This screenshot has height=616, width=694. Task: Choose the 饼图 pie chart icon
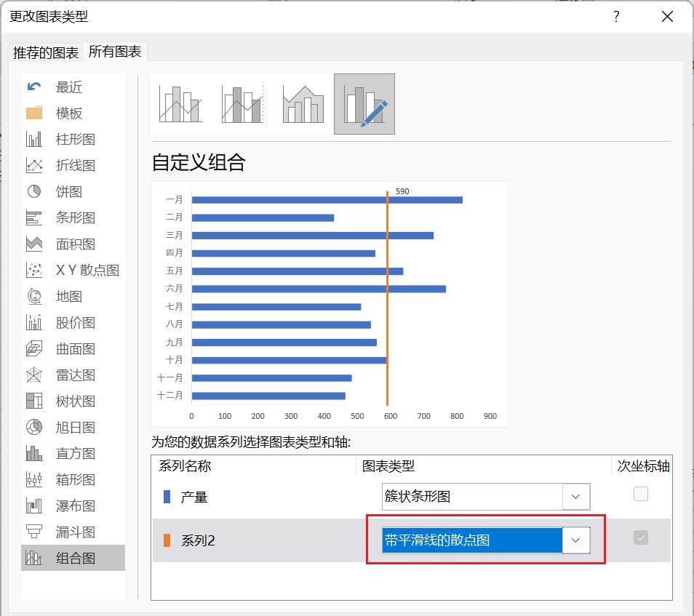click(34, 191)
